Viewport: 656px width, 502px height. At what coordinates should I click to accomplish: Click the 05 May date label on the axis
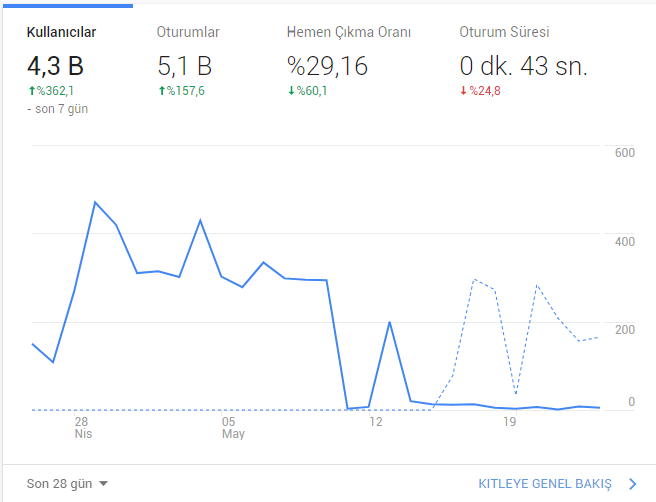232,428
